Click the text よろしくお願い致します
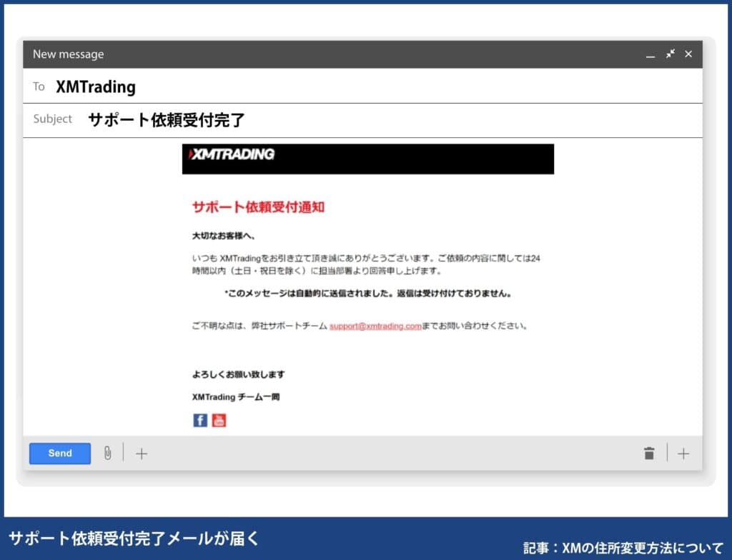This screenshot has width=732, height=560. (x=238, y=374)
